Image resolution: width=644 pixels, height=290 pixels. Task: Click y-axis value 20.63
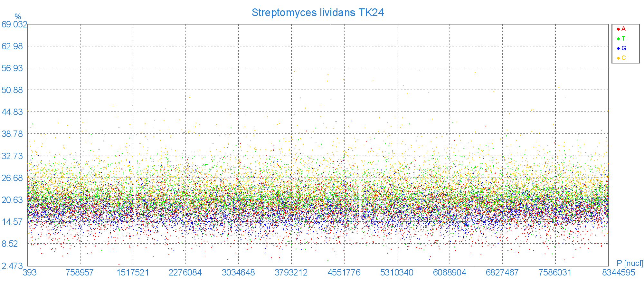click(12, 200)
